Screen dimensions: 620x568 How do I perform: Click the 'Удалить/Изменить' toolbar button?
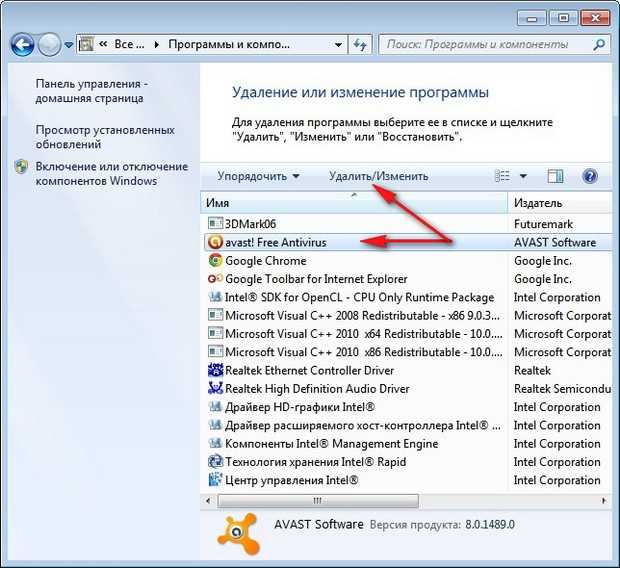click(x=378, y=176)
